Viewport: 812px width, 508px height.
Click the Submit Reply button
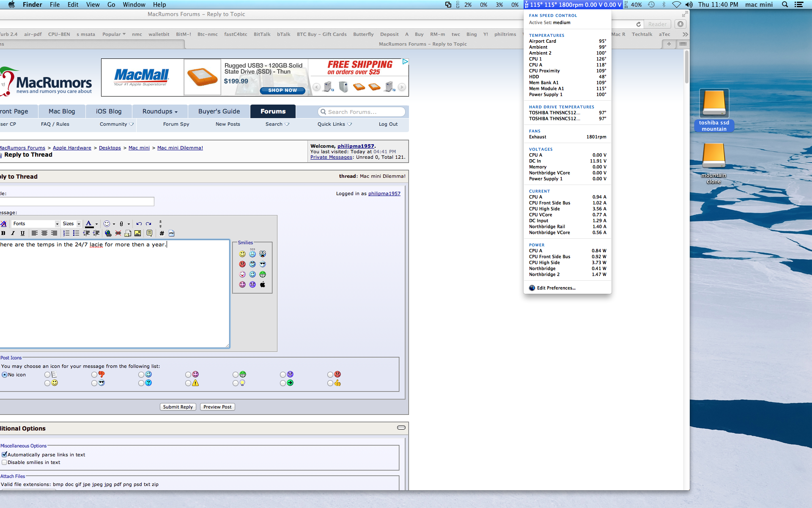tap(178, 407)
